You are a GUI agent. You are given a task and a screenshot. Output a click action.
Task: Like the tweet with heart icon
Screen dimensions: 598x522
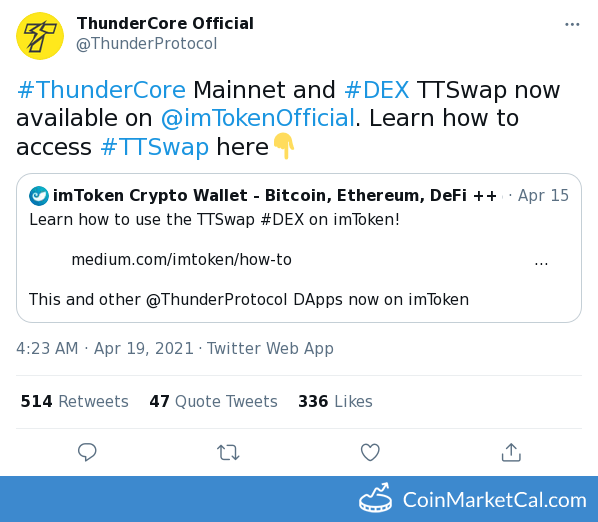[x=370, y=452]
